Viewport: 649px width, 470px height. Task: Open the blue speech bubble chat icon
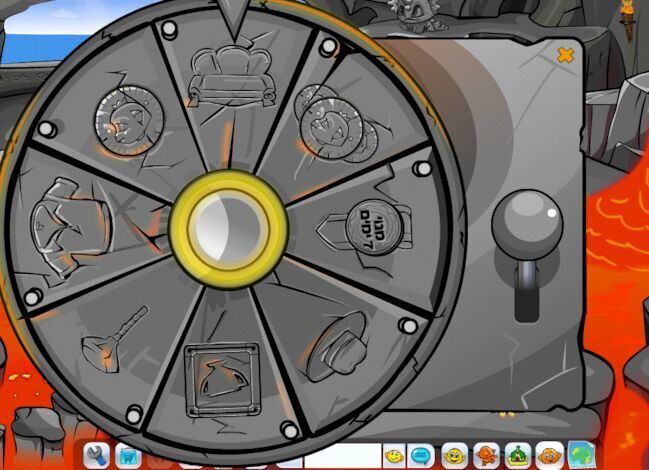click(x=421, y=456)
